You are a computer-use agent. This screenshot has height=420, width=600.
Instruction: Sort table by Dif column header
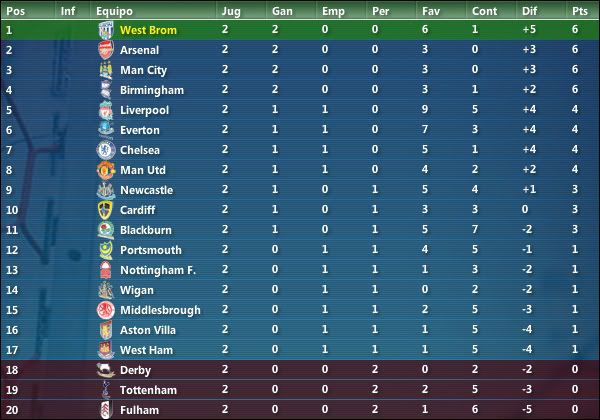click(529, 11)
